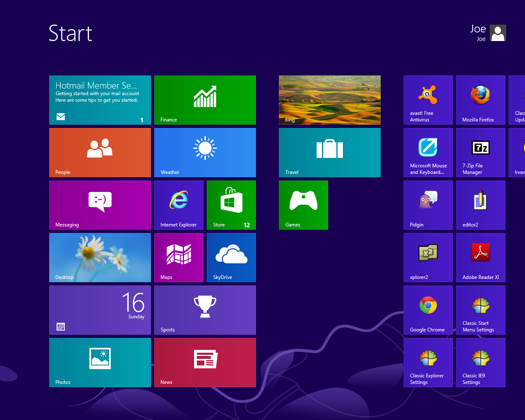The width and height of the screenshot is (525, 420).
Task: Launch the Pidgin messenger
Action: [428, 205]
